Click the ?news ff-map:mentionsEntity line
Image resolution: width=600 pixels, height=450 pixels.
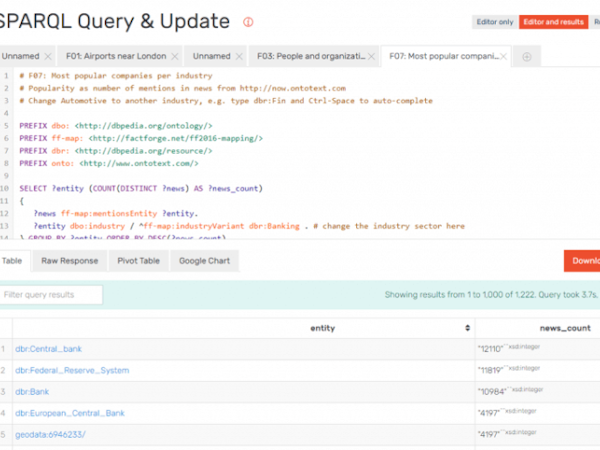pyautogui.click(x=116, y=214)
